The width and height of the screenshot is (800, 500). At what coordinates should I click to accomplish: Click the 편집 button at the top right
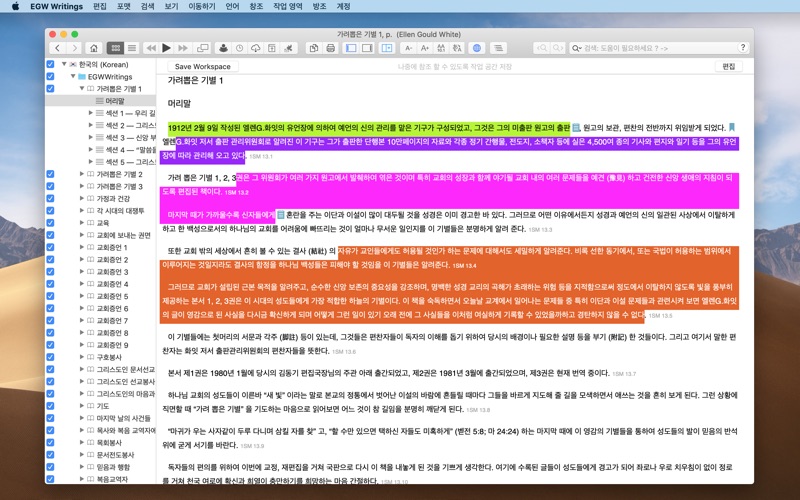pyautogui.click(x=729, y=66)
